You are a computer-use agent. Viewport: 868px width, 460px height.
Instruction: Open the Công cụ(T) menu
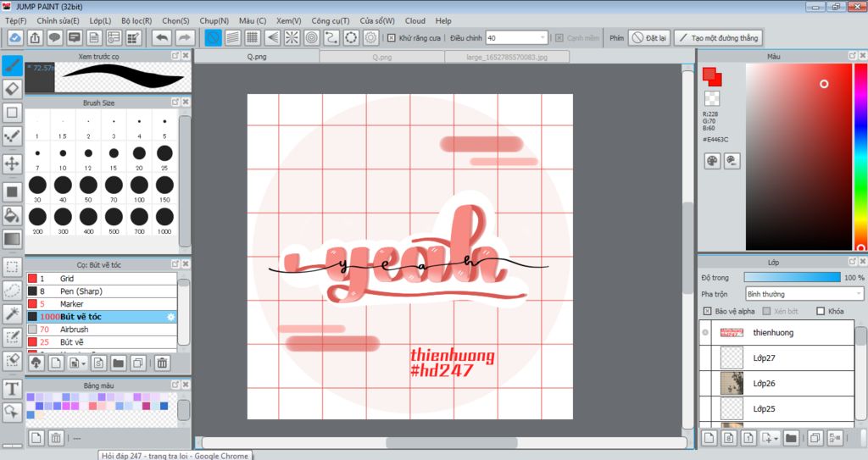[331, 20]
